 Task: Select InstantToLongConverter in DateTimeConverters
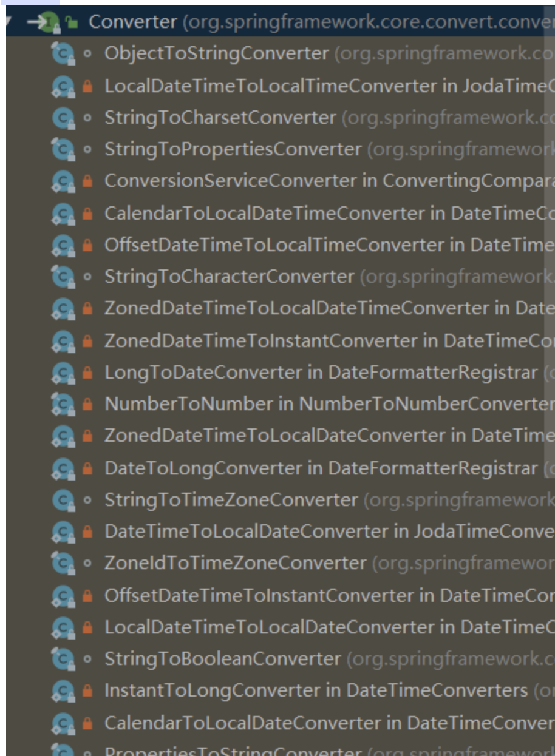[316, 690]
